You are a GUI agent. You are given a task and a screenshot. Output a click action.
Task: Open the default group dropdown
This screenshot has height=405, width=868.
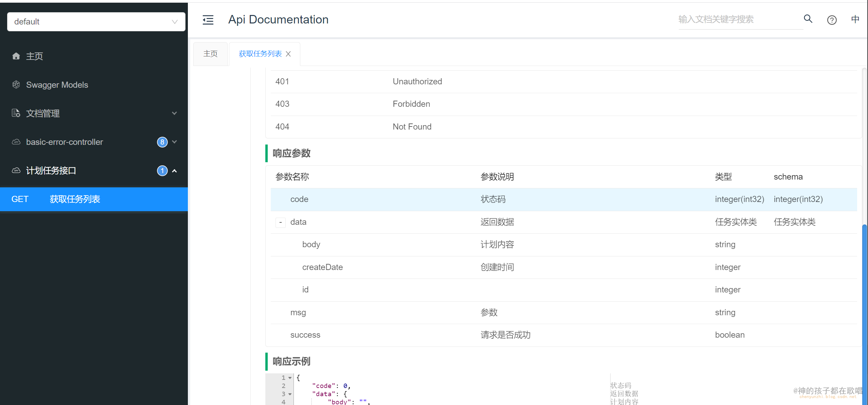96,22
